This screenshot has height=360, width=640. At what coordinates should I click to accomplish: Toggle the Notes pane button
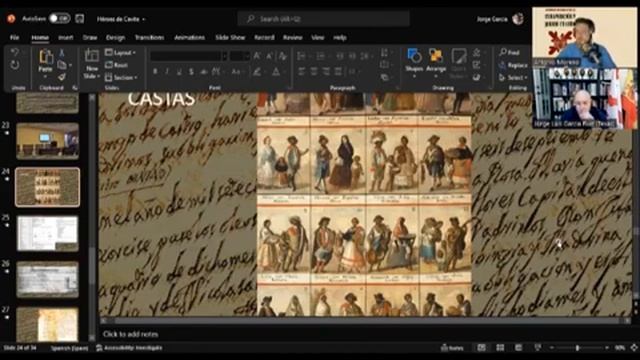(452, 348)
